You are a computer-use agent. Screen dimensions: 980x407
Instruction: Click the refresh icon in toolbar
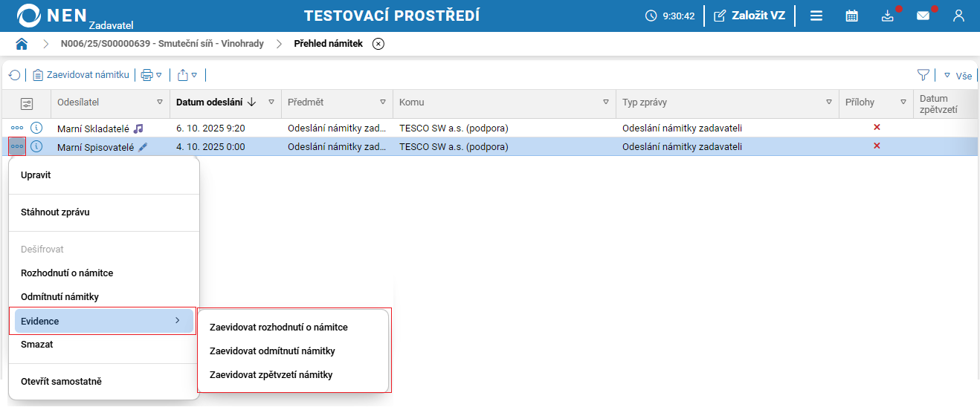[x=14, y=75]
